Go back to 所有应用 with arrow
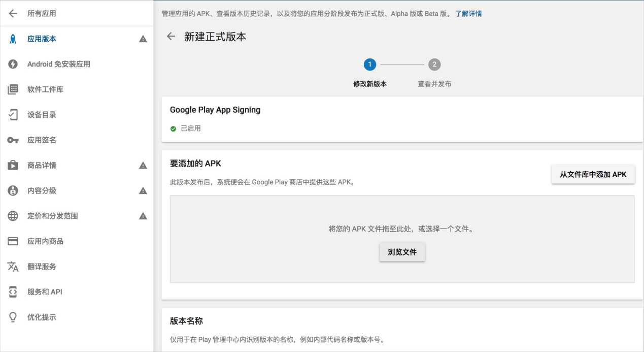Screen dimensions: 644x352 pos(13,14)
